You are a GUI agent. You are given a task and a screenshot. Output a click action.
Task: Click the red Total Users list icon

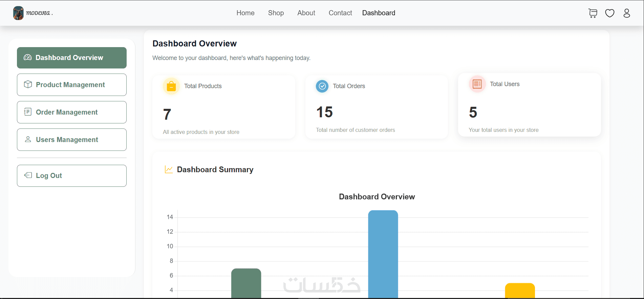(477, 84)
